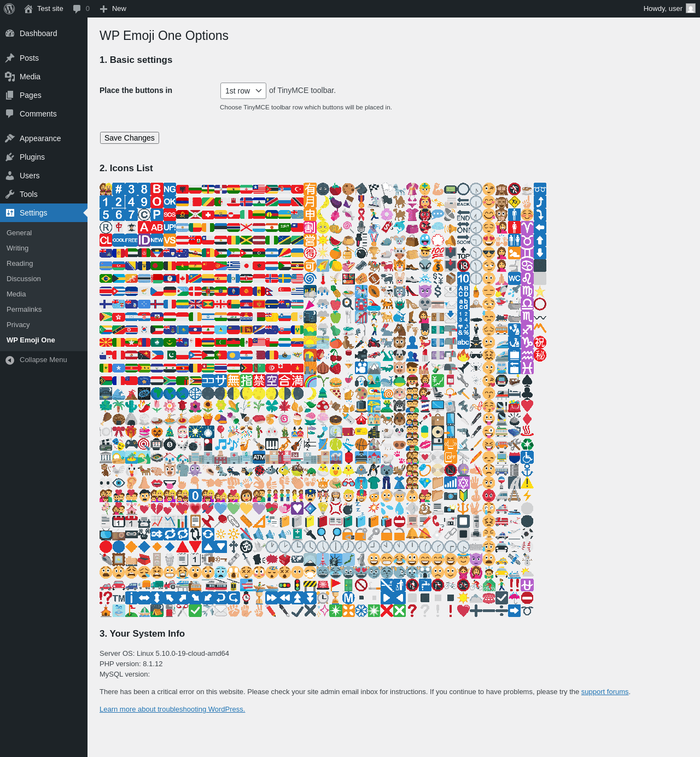Select the blue WC sign emoji
Screen dimensions: 700x757
(x=514, y=278)
